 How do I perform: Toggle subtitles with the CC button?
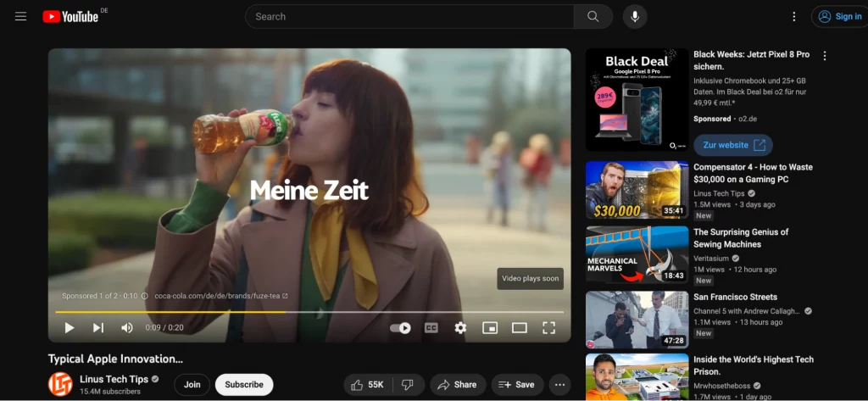pos(431,328)
